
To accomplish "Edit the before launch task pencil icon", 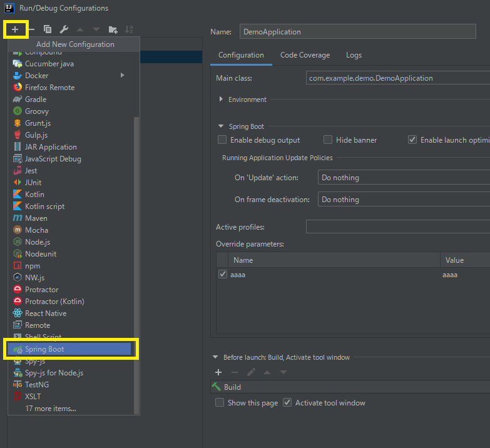I will 251,372.
